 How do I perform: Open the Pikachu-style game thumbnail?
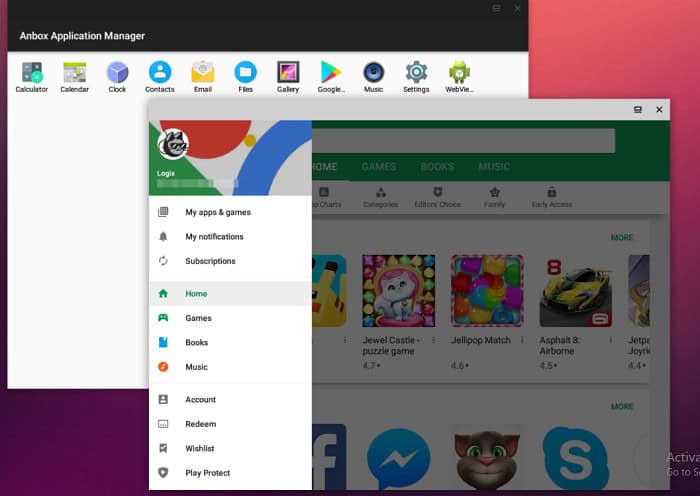pyautogui.click(x=329, y=291)
